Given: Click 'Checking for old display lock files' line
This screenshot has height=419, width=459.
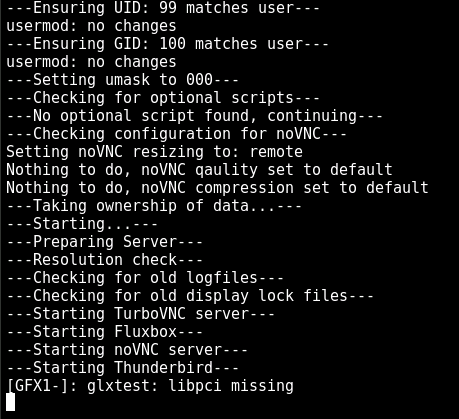Looking at the screenshot, I should click(190, 296).
